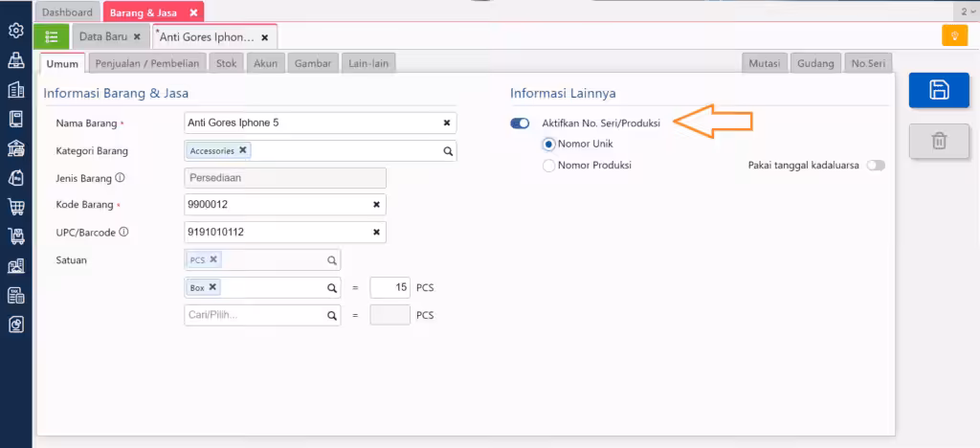The image size is (980, 448).
Task: Open the Lain-lain tab
Action: 368,63
